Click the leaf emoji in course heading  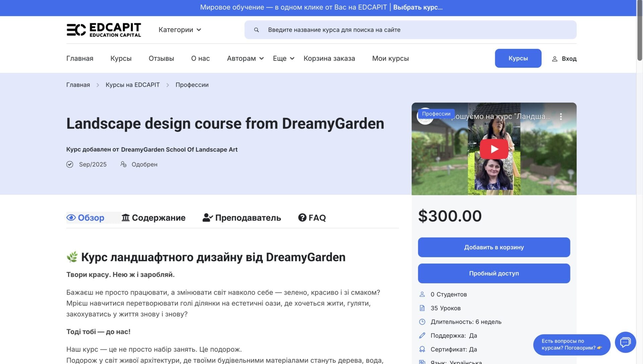coord(72,257)
